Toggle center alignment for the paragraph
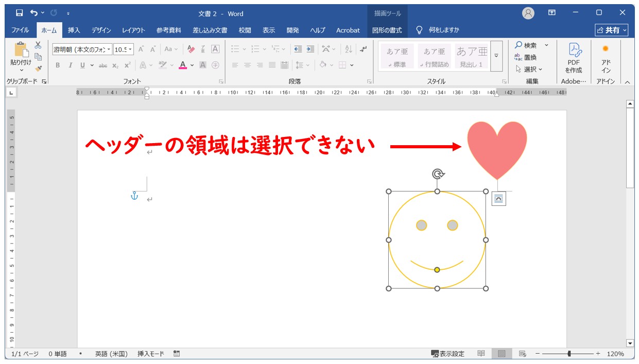 [x=247, y=65]
